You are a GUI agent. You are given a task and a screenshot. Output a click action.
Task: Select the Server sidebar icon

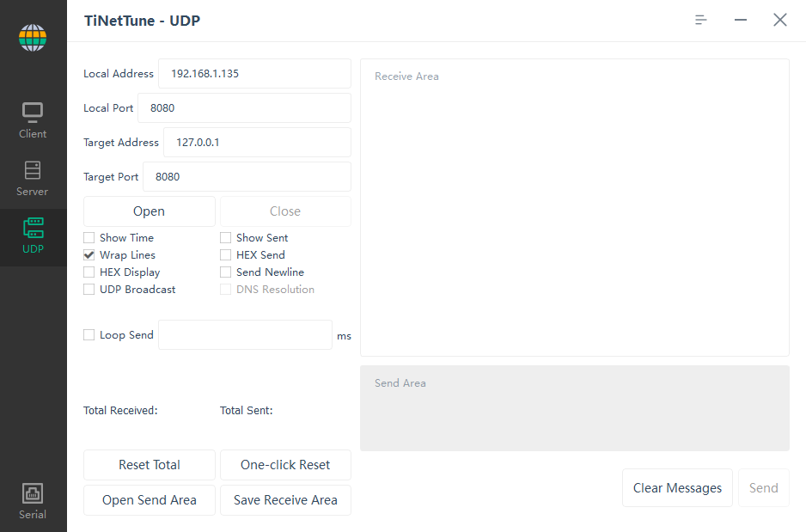(x=33, y=178)
